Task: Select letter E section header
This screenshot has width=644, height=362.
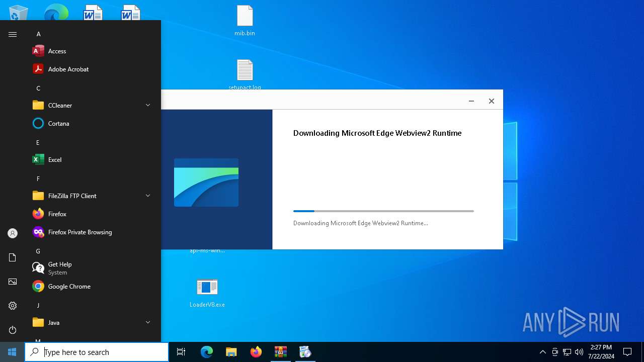Action: (x=38, y=143)
